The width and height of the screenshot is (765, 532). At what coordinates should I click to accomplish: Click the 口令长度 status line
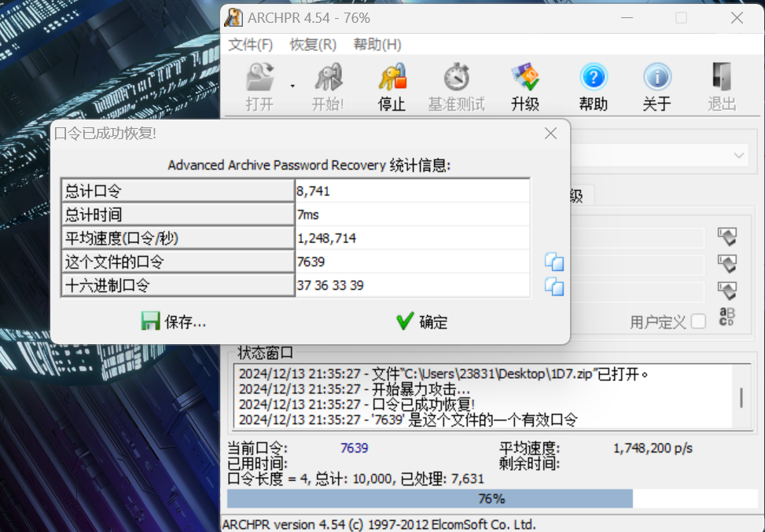coord(356,479)
